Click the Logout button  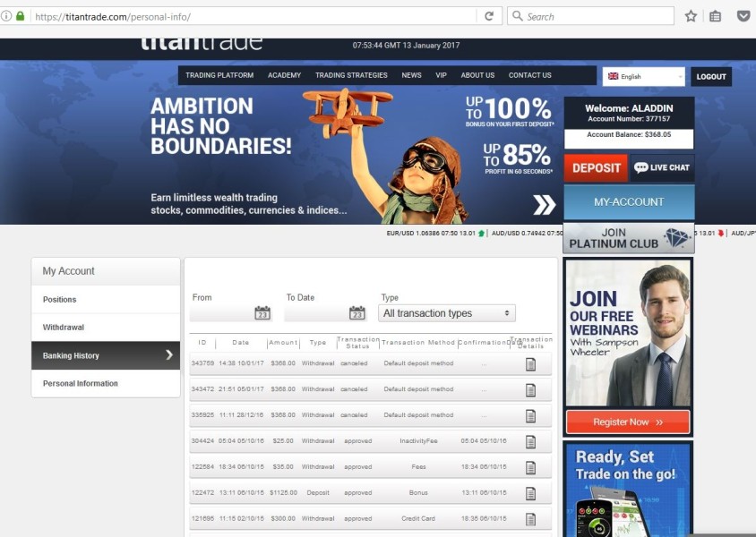click(x=711, y=77)
